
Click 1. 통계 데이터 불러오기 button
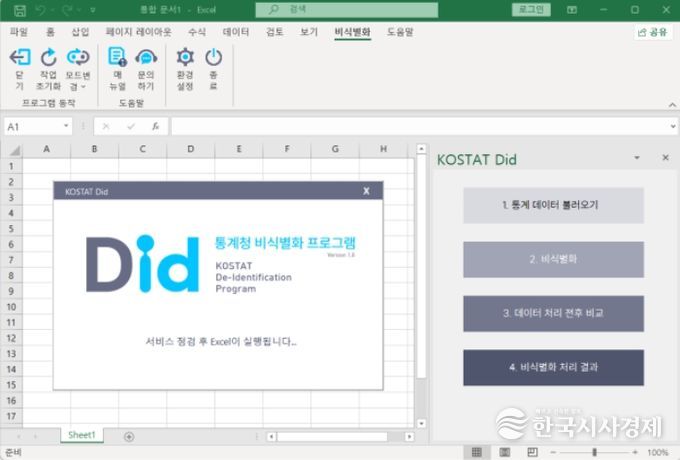[x=553, y=205]
